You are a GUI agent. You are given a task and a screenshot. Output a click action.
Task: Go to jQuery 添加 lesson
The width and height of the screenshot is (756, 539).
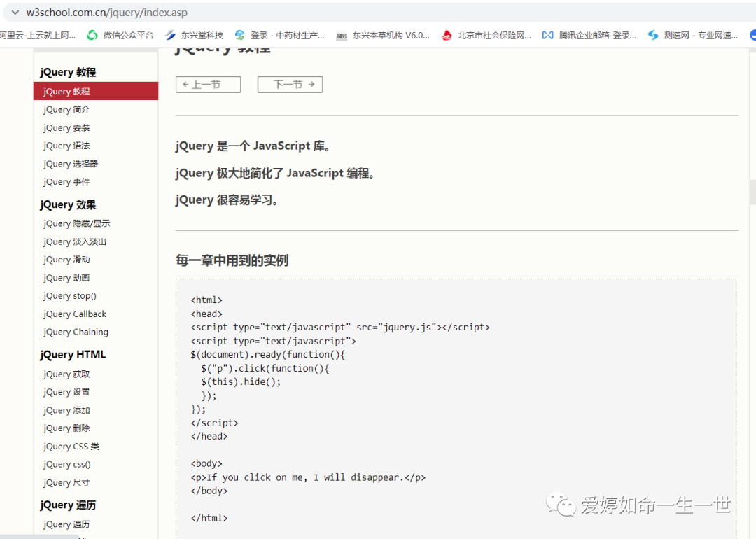[66, 410]
